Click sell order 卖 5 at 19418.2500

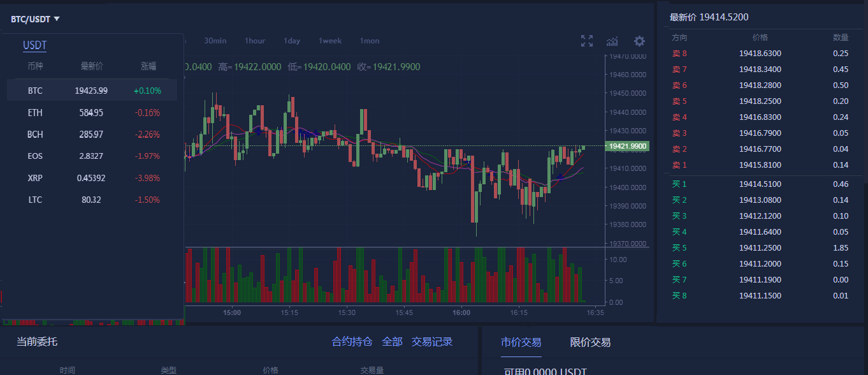760,101
